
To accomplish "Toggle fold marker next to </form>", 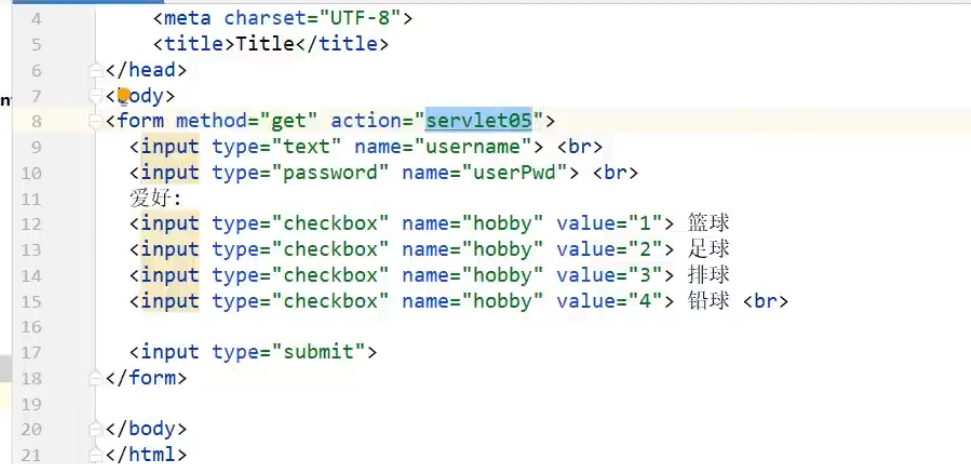I will coord(95,378).
